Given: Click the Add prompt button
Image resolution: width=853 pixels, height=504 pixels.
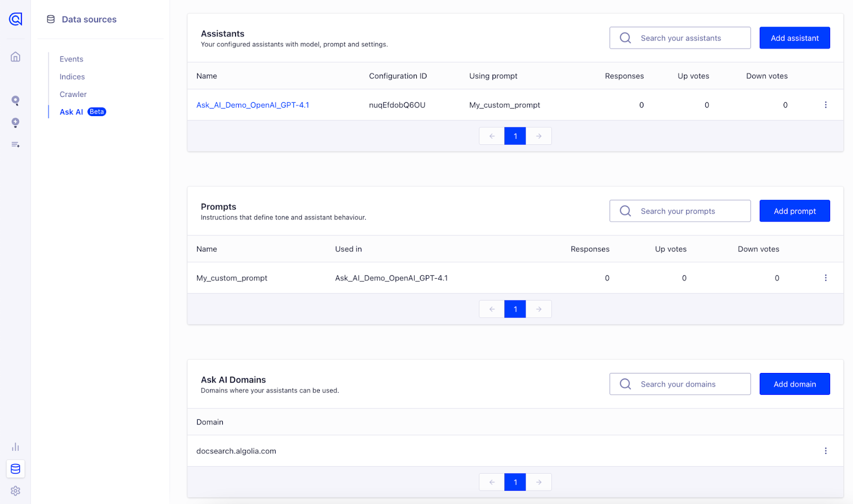Looking at the screenshot, I should coord(794,211).
